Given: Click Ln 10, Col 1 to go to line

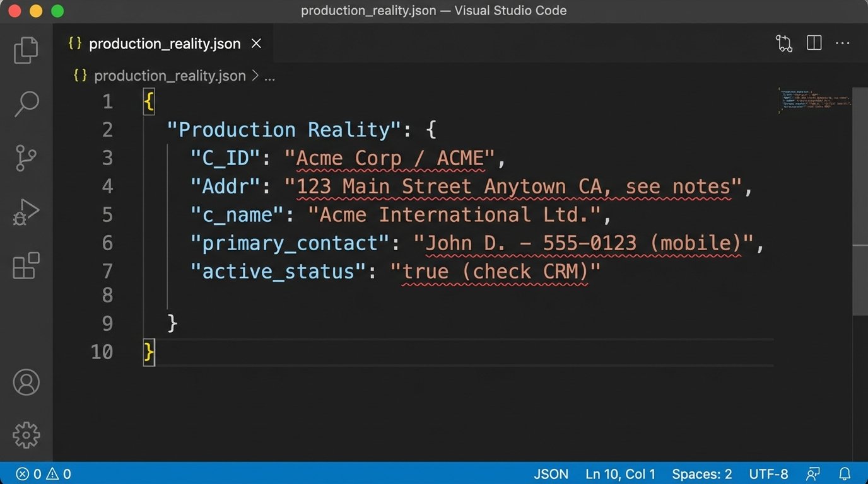Looking at the screenshot, I should point(619,474).
